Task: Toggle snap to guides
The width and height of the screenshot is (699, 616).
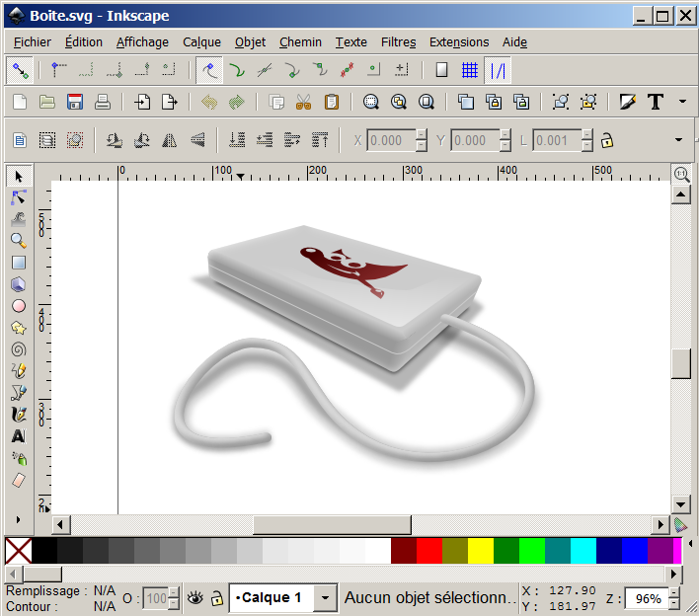Action: point(498,70)
